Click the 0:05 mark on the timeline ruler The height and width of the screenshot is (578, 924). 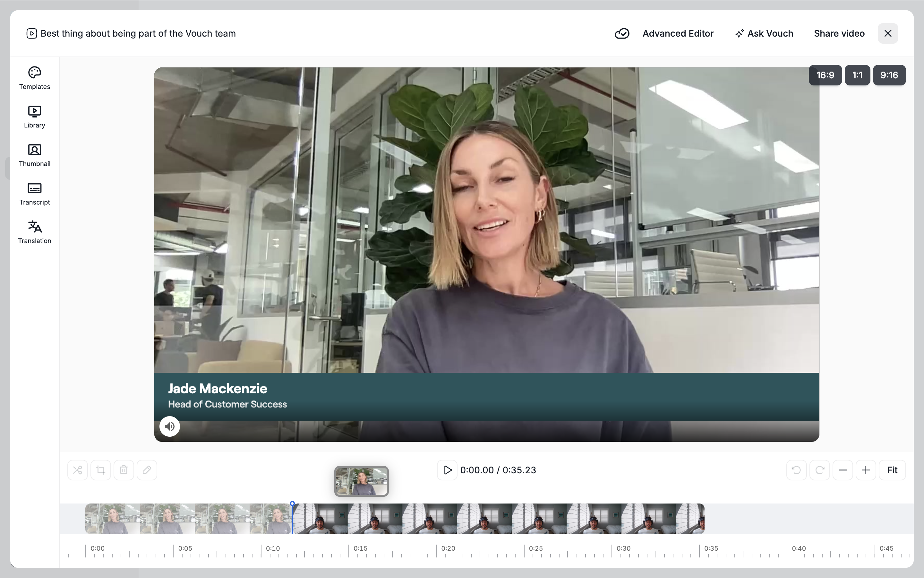point(185,548)
